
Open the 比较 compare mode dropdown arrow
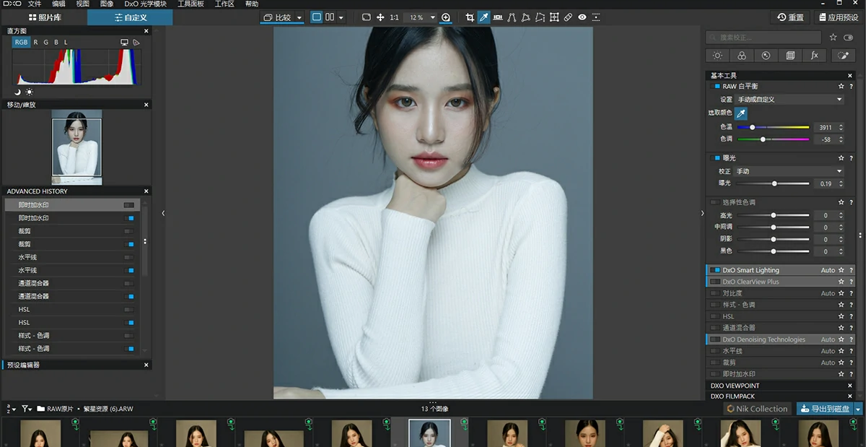pyautogui.click(x=299, y=17)
